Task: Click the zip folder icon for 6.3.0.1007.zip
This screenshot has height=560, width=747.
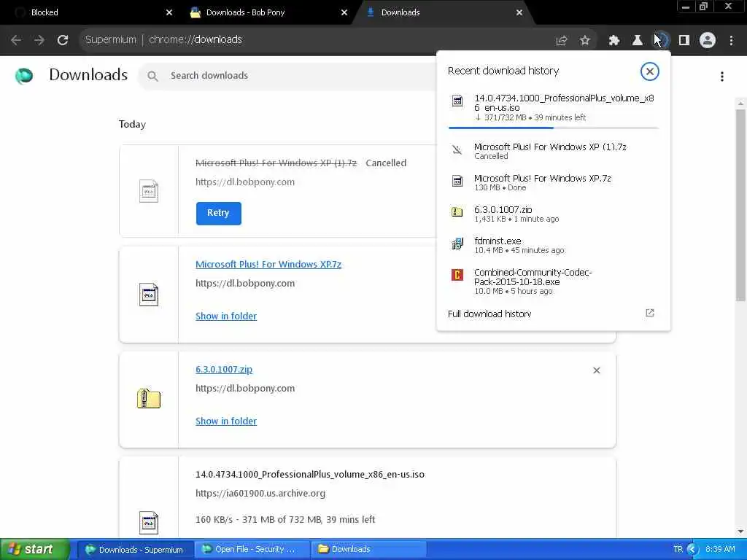Action: click(149, 399)
